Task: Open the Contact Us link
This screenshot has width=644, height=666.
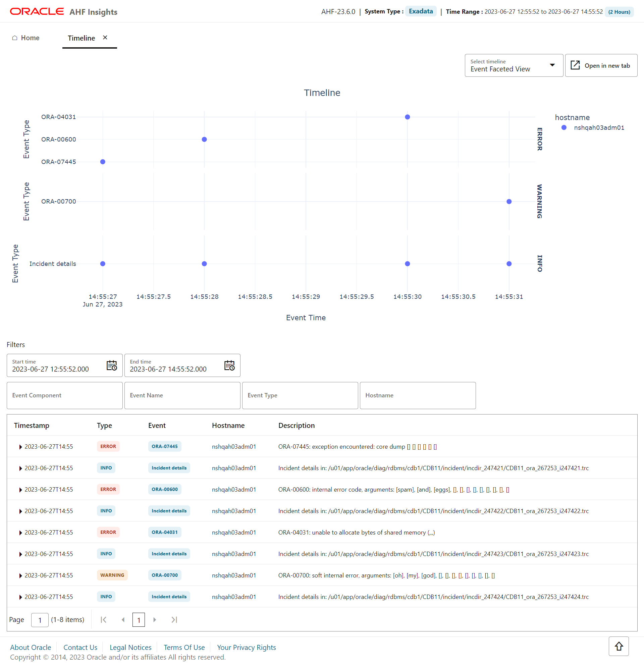Action: 80,647
